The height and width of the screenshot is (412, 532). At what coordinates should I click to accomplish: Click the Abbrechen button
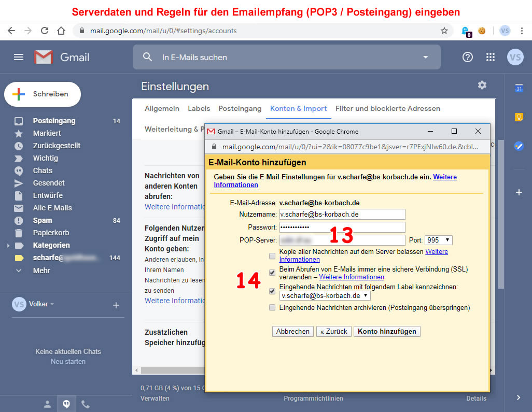pyautogui.click(x=293, y=331)
